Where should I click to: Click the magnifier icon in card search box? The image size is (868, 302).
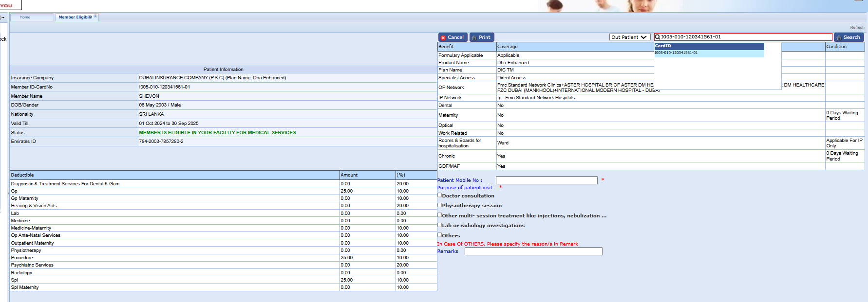point(658,37)
